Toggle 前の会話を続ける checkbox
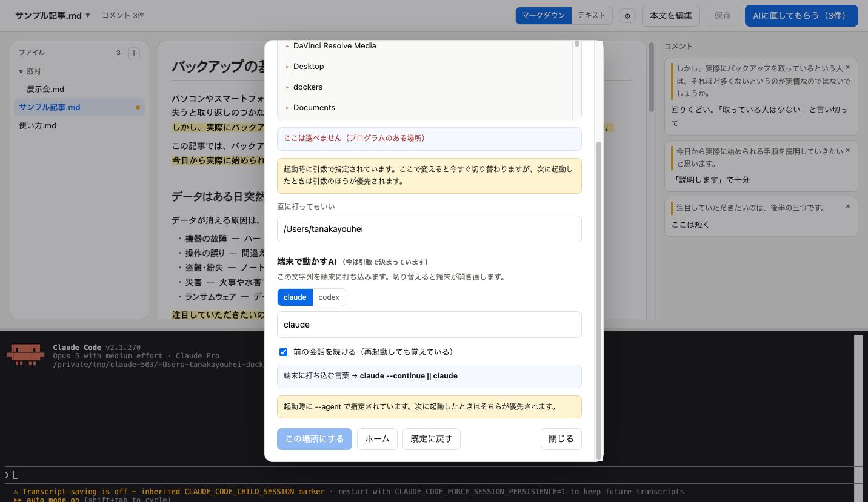This screenshot has width=868, height=502. pos(283,352)
